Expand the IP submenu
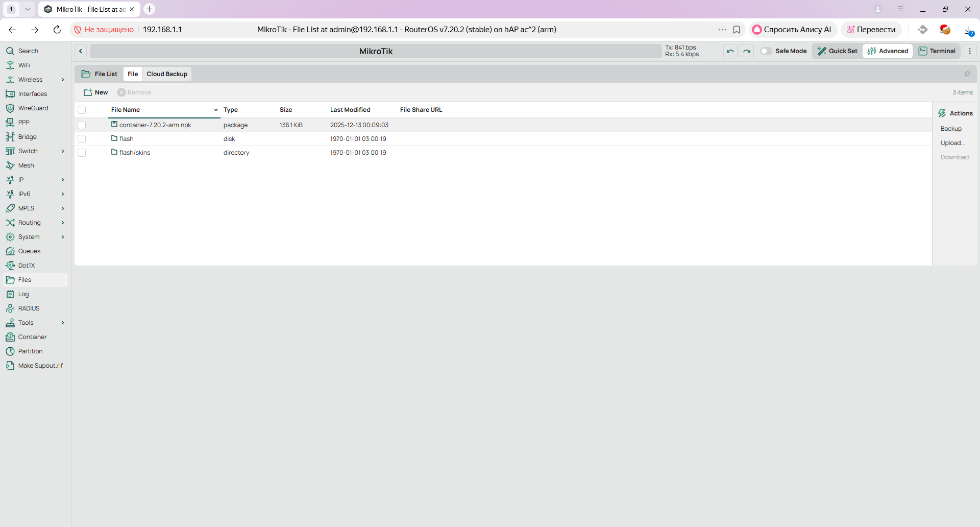The width and height of the screenshot is (980, 527). coord(63,180)
